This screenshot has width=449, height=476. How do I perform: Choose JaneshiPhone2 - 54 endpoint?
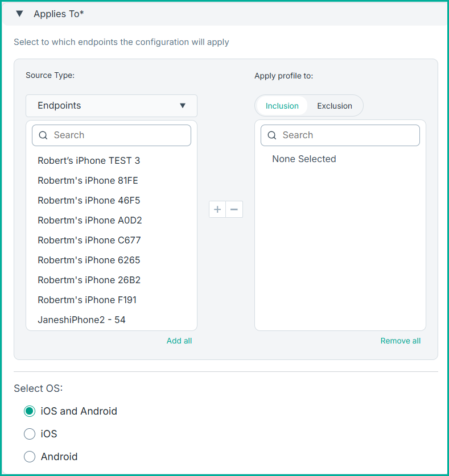click(81, 320)
